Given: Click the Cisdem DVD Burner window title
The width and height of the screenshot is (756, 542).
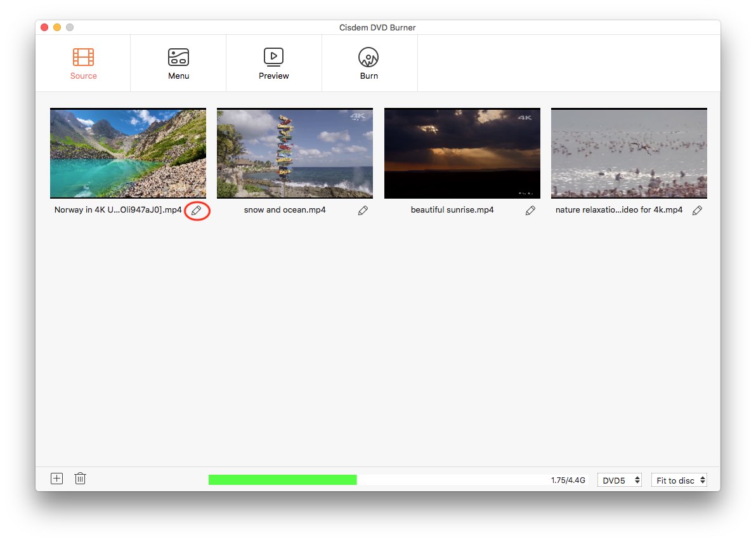Looking at the screenshot, I should tap(377, 27).
